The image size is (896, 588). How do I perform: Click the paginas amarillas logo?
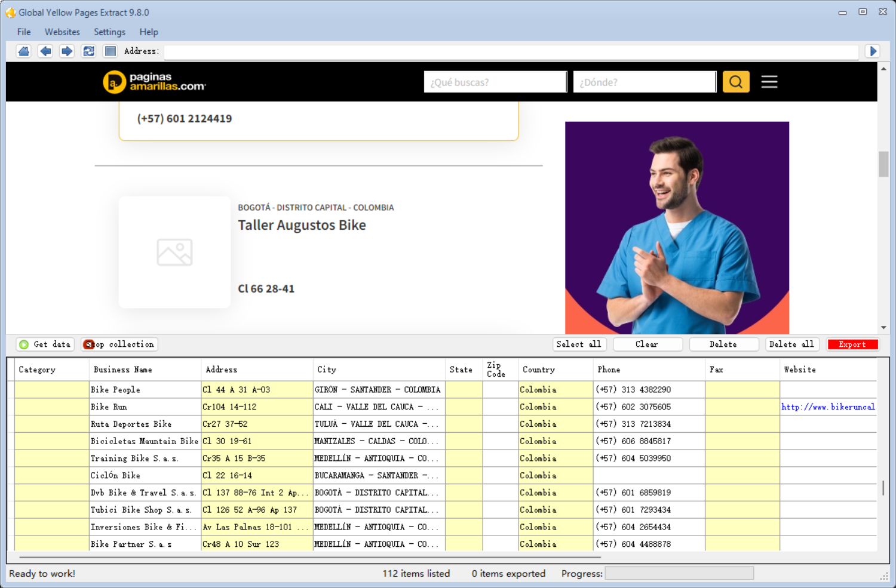pos(154,82)
